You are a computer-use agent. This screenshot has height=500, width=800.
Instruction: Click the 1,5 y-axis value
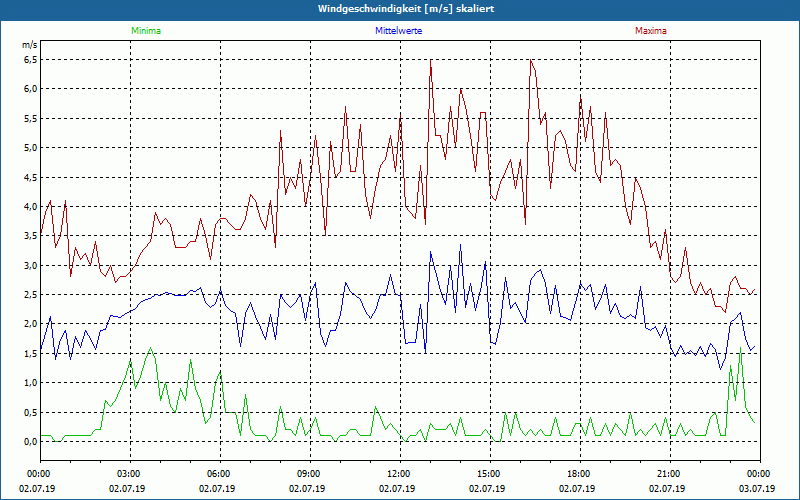pos(31,354)
